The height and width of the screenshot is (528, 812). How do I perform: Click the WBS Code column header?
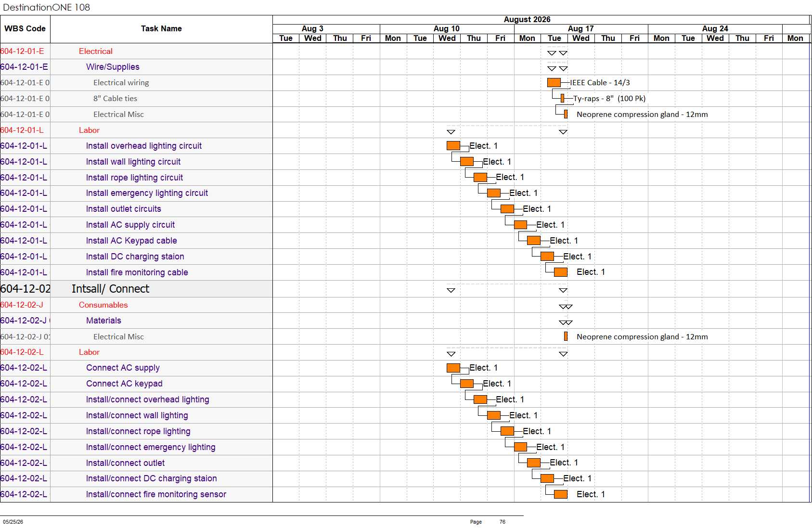pyautogui.click(x=25, y=29)
